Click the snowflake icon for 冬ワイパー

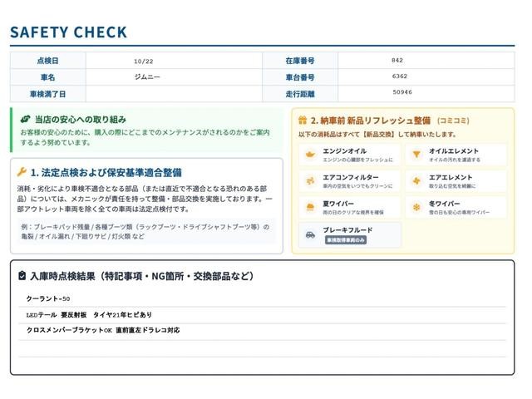(416, 207)
